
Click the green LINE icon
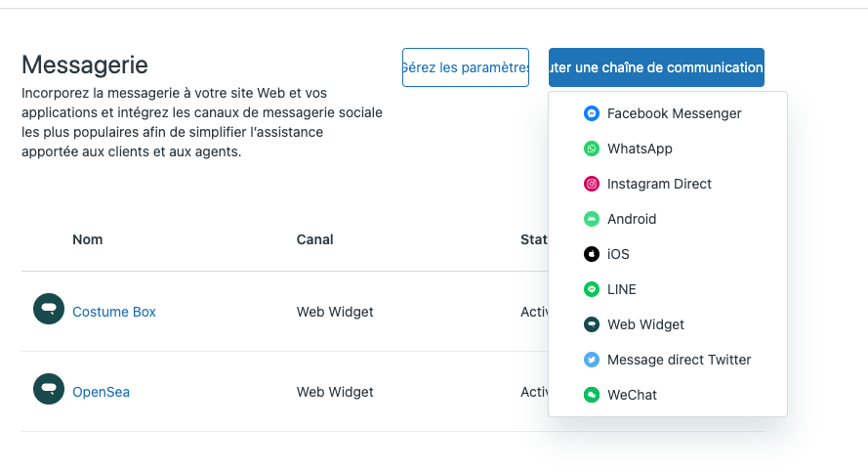pos(592,289)
